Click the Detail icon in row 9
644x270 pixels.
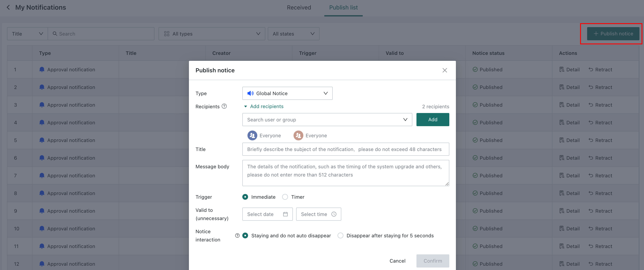click(561, 211)
